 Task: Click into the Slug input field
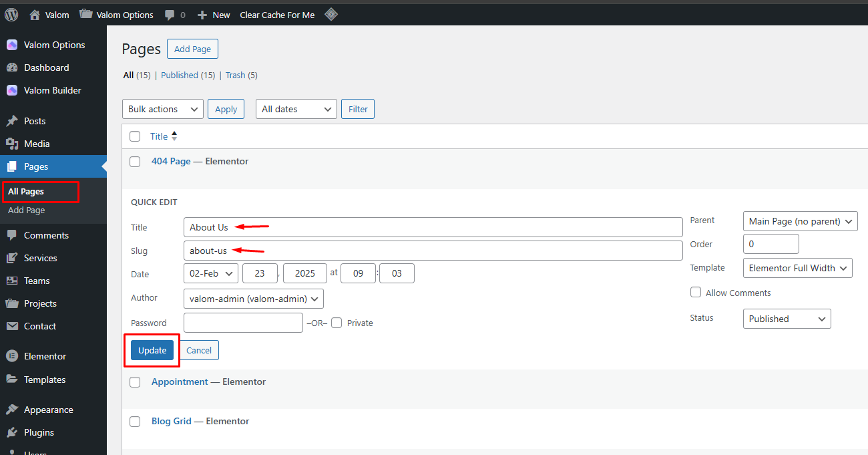pyautogui.click(x=433, y=251)
